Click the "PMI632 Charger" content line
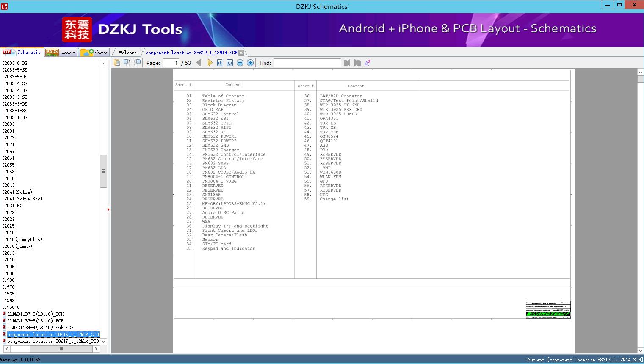Image resolution: width=644 pixels, height=364 pixels. click(221, 150)
